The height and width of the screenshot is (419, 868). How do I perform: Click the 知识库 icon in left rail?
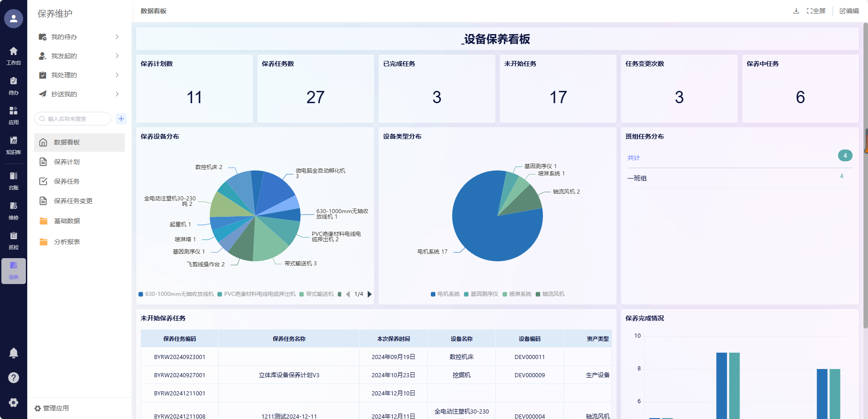point(14,145)
